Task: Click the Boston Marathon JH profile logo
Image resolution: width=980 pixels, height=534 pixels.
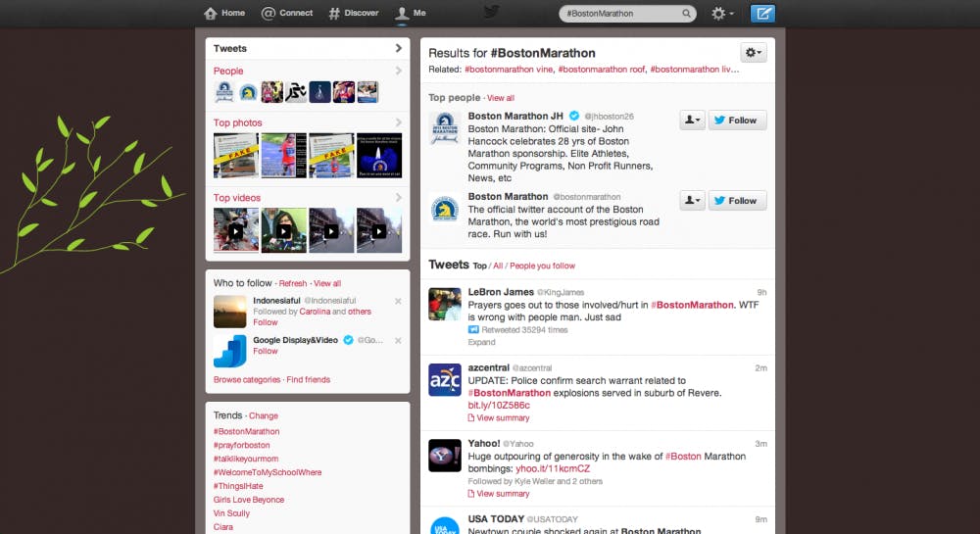Action: coord(445,128)
